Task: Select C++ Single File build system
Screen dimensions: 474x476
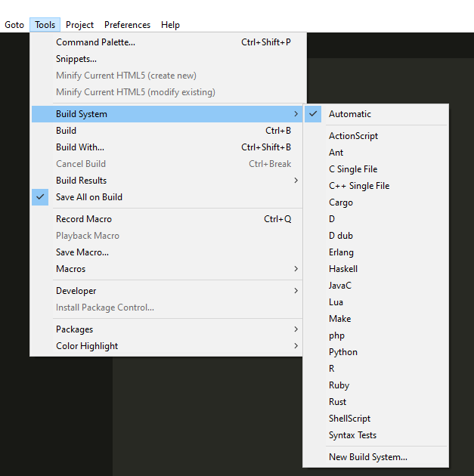Action: [358, 186]
